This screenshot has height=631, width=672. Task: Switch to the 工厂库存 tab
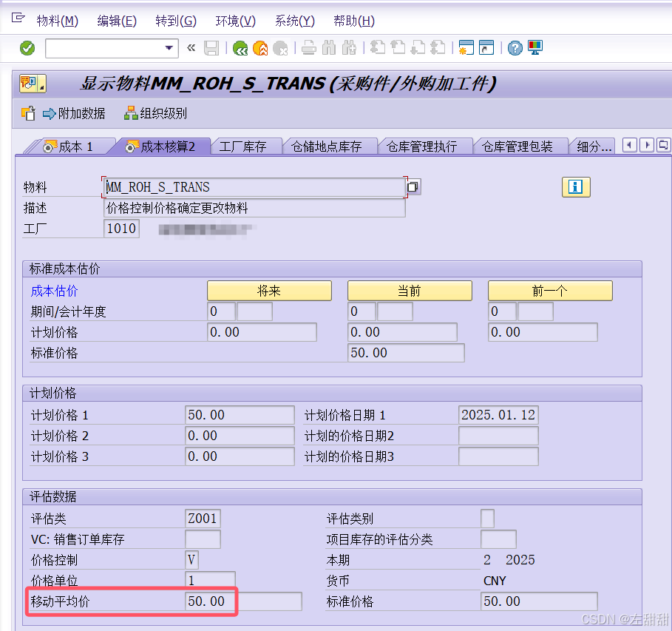pos(243,146)
